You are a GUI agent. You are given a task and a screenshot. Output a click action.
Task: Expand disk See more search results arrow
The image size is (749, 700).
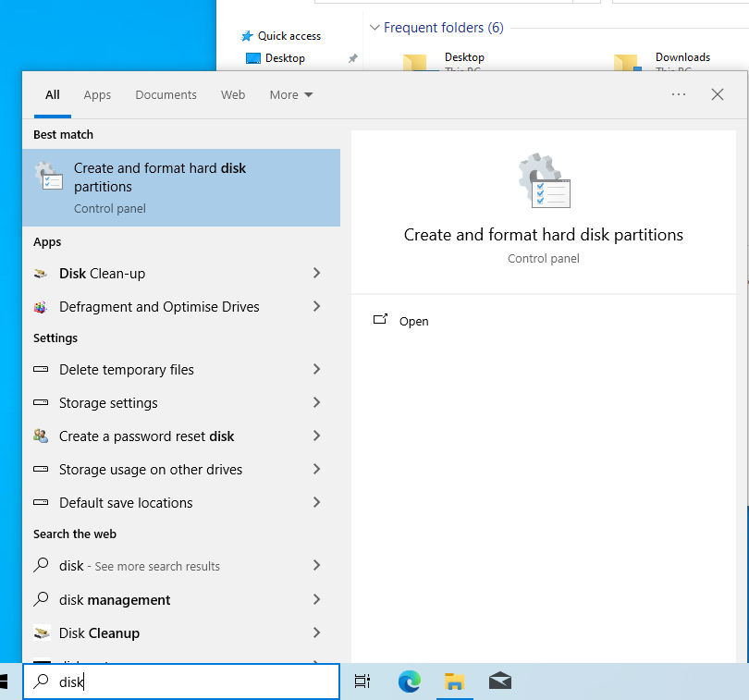click(x=316, y=566)
